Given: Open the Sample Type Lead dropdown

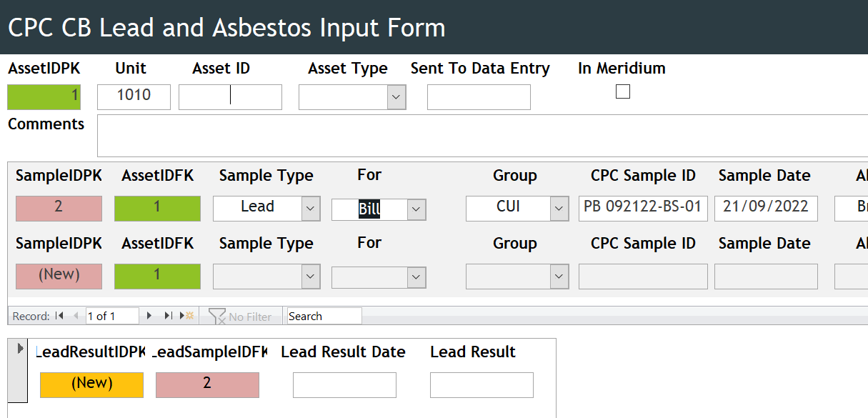Looking at the screenshot, I should [311, 208].
